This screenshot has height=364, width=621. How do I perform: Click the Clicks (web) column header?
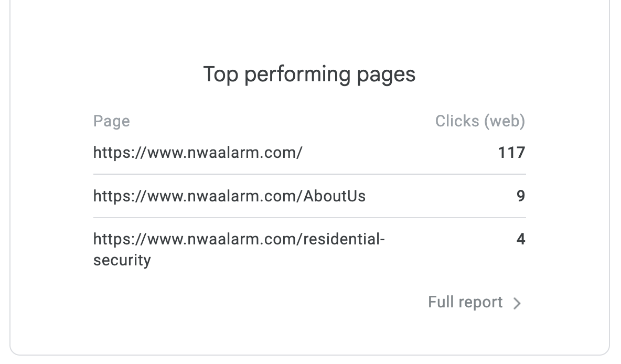pyautogui.click(x=479, y=121)
